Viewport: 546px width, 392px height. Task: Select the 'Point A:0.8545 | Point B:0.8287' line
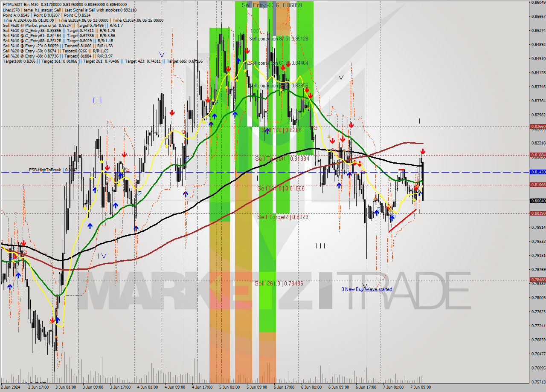point(48,15)
